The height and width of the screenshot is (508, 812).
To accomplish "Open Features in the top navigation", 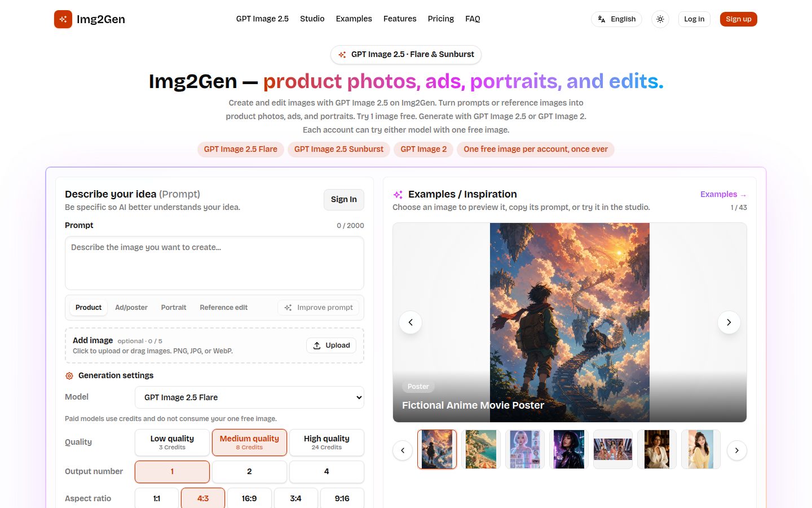I will pyautogui.click(x=400, y=19).
